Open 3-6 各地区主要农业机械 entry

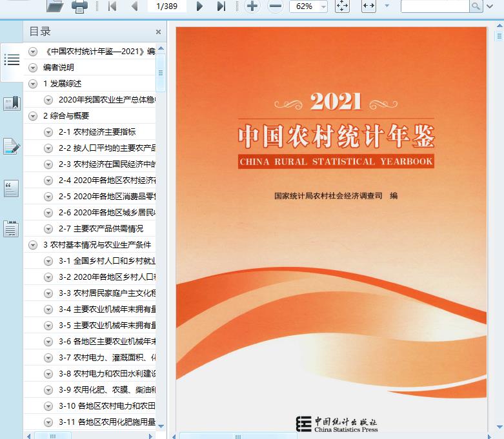click(107, 342)
